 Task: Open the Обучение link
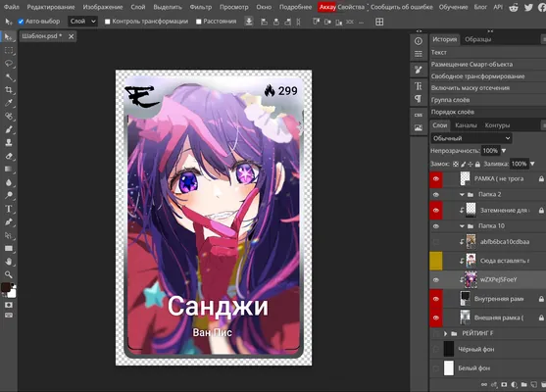454,7
